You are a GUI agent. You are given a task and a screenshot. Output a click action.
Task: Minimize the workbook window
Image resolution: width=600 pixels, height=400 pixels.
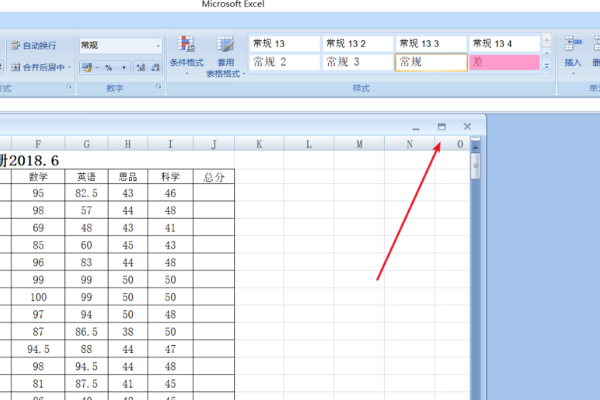click(x=416, y=128)
